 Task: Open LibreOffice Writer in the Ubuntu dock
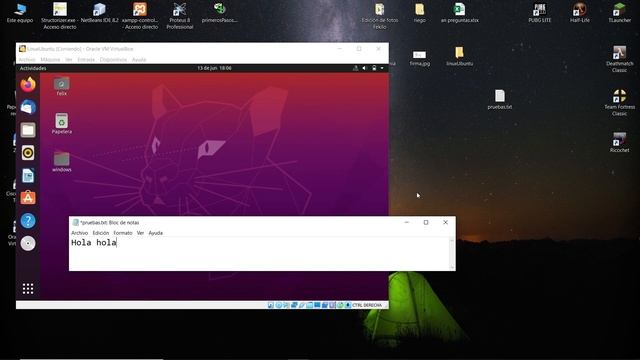[x=28, y=176]
